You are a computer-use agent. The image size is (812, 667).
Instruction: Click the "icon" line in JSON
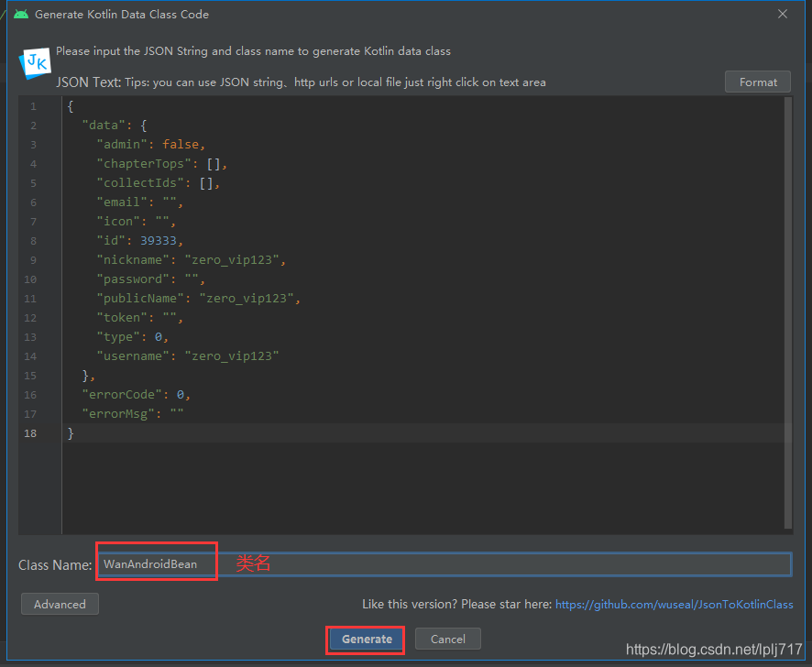(x=137, y=221)
